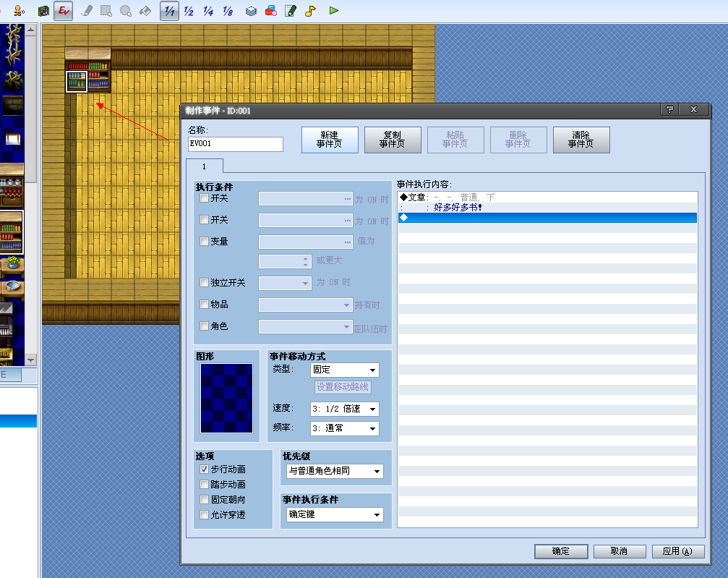Pick the pencil draw tool
Screen dimensions: 728x578
[x=87, y=10]
